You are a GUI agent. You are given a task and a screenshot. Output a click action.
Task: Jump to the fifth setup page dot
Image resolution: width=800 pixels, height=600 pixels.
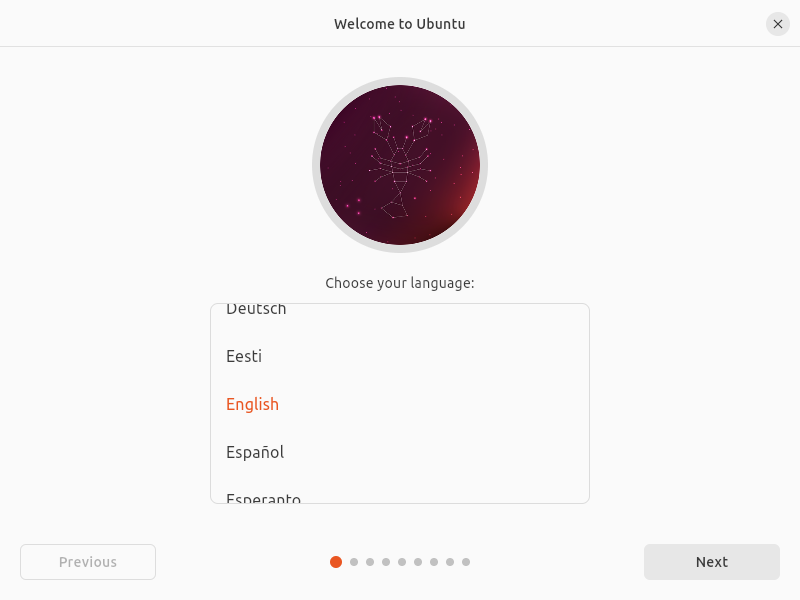point(401,562)
